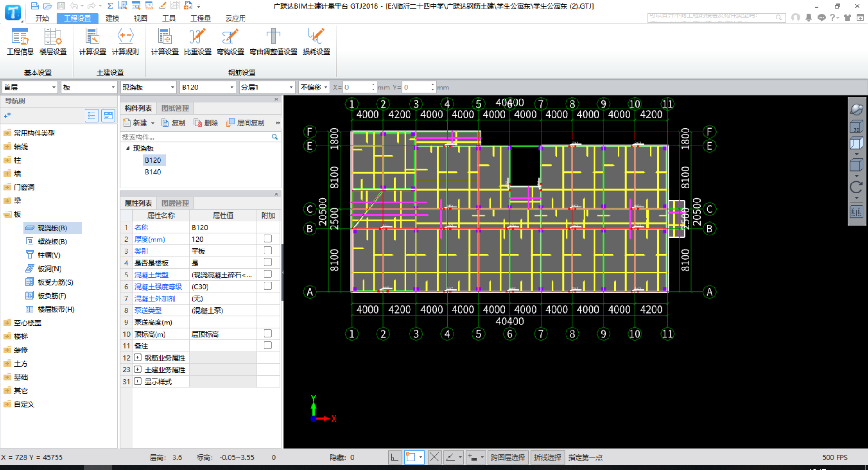This screenshot has height=470, width=868.
Task: Click the user avatar icon
Action: point(796,17)
